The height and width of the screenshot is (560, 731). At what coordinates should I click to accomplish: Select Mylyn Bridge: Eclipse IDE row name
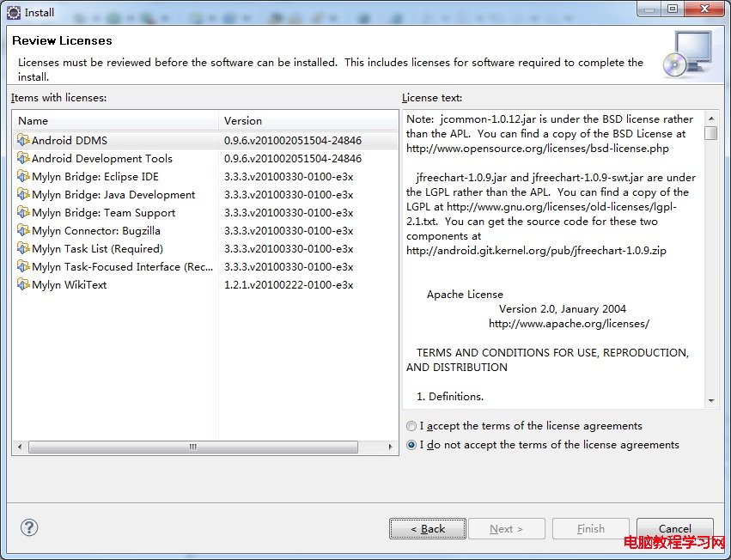pos(95,177)
